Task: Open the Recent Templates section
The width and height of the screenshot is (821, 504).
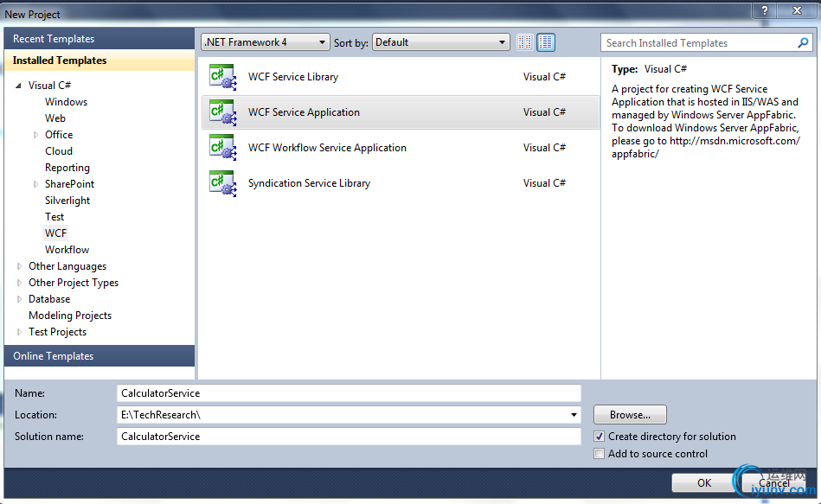Action: 99,39
